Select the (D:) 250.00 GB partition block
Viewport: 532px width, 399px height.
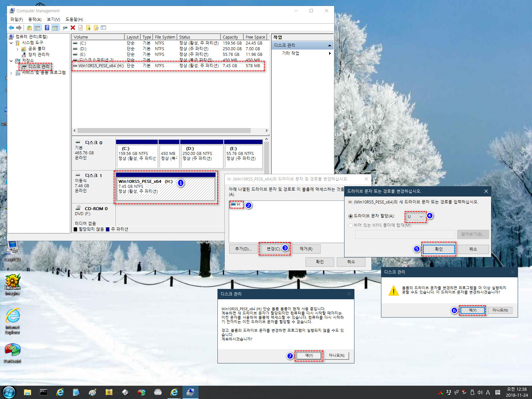click(x=201, y=154)
